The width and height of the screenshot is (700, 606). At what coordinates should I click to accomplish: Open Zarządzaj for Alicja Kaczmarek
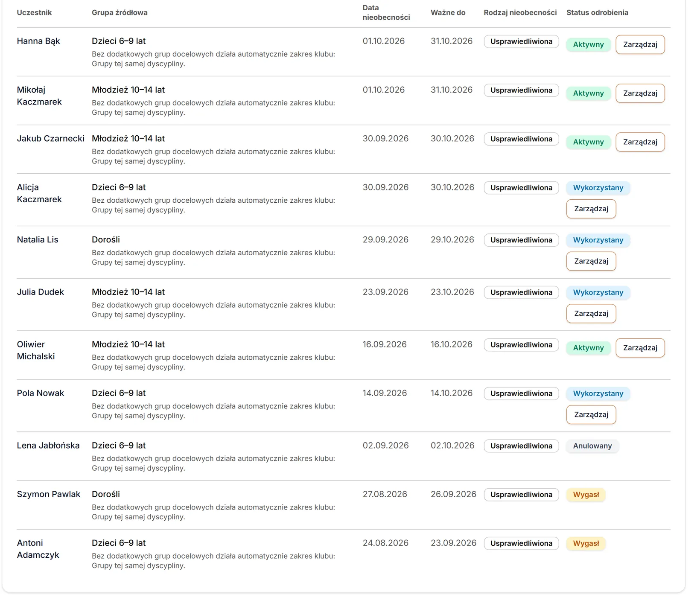point(591,209)
